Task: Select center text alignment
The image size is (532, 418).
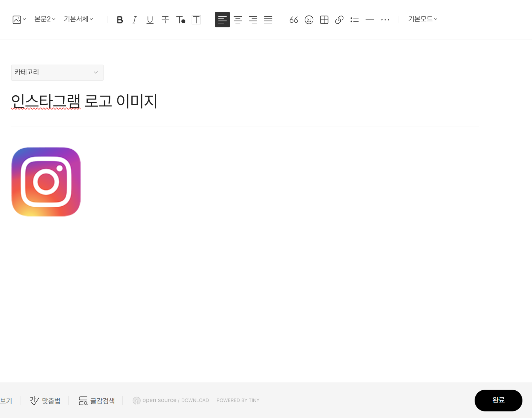Action: tap(238, 20)
